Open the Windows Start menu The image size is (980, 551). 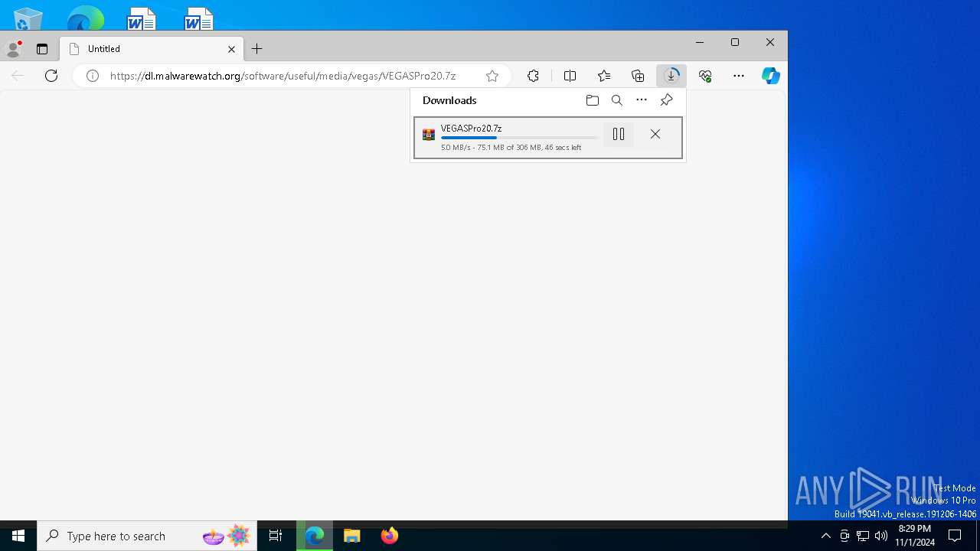[x=18, y=536]
